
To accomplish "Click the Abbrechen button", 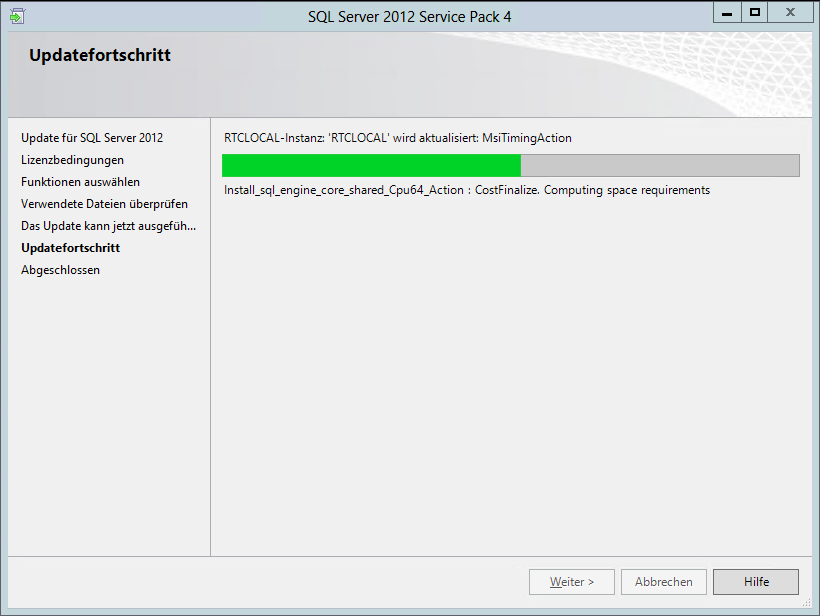I will click(664, 581).
